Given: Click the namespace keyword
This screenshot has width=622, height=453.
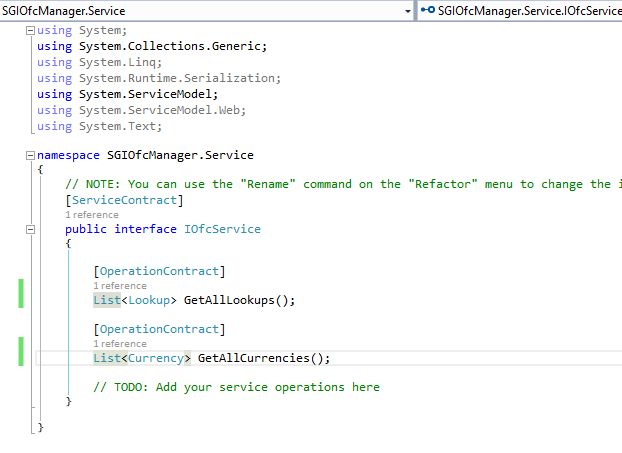Looking at the screenshot, I should tap(68, 155).
